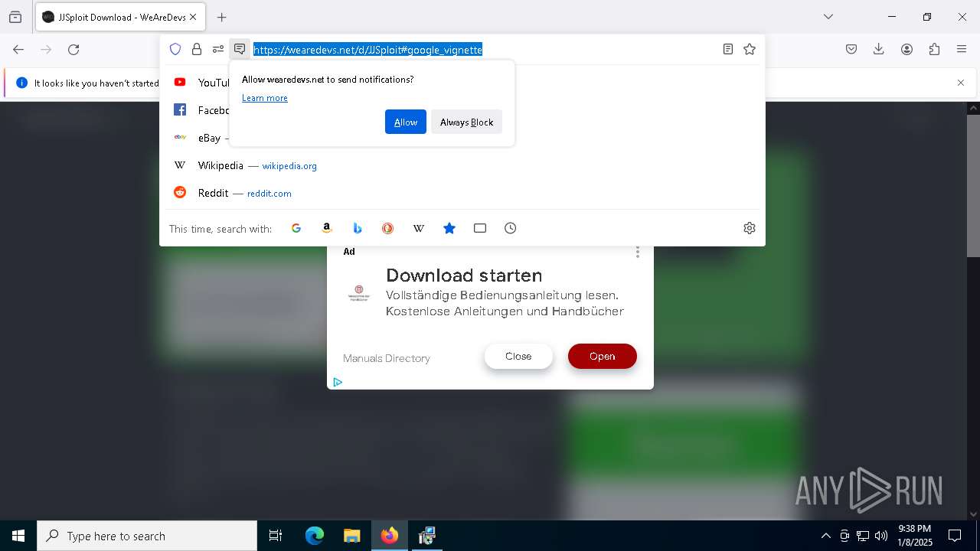Click the Download starten ad headline
Viewport: 980px width, 551px height.
pyautogui.click(x=464, y=275)
